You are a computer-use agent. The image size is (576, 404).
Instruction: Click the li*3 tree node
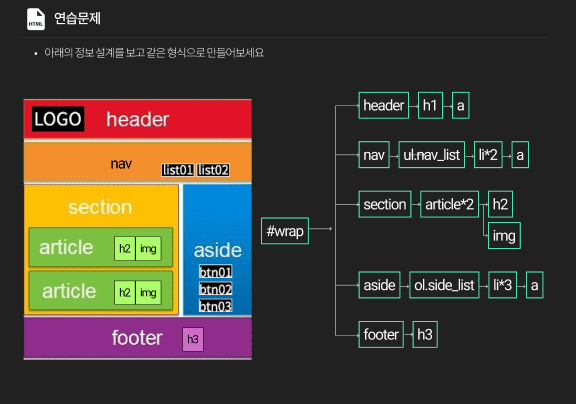tap(503, 285)
